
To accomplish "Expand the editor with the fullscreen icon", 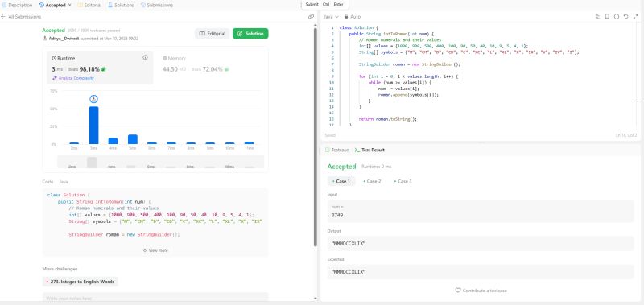I will (635, 17).
